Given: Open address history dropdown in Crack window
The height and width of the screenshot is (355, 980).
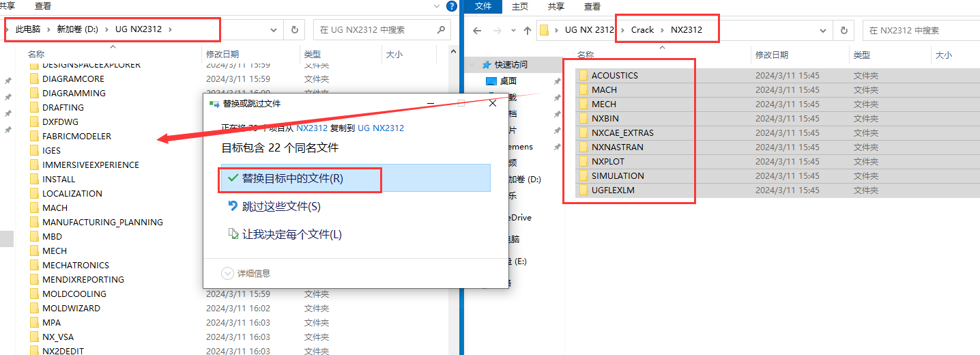Looking at the screenshot, I should [824, 30].
